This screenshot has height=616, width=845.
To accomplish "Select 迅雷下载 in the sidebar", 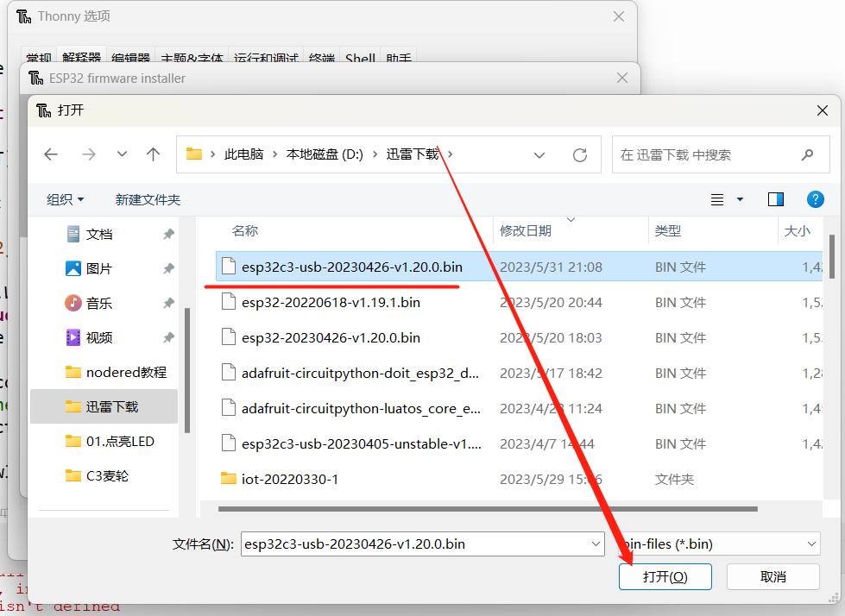I will click(x=104, y=406).
